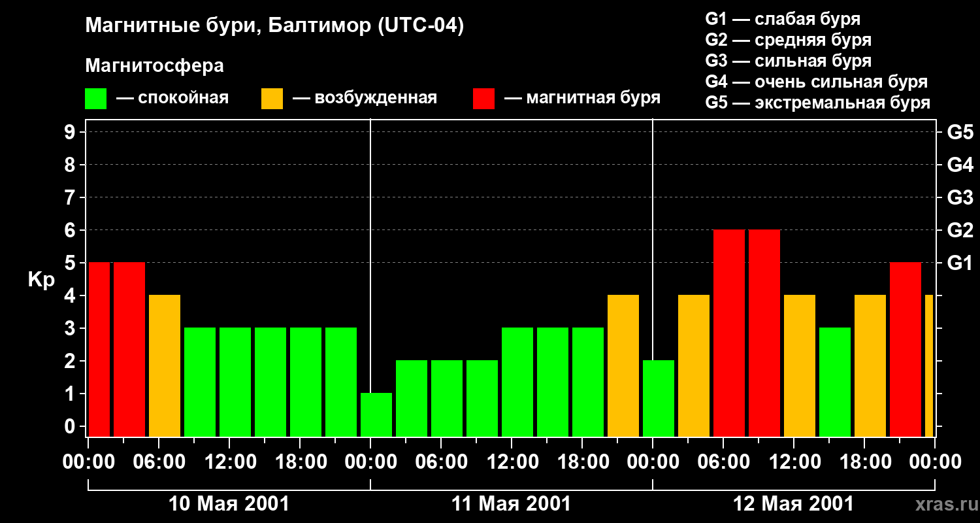The width and height of the screenshot is (980, 523).
Task: Click the 'G2 — средняя буря' legend line
Action: 788,40
